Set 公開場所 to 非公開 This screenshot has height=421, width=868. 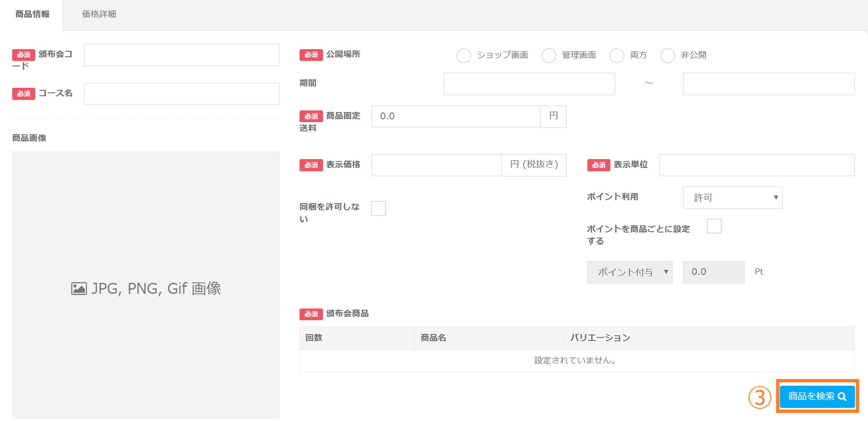click(668, 56)
